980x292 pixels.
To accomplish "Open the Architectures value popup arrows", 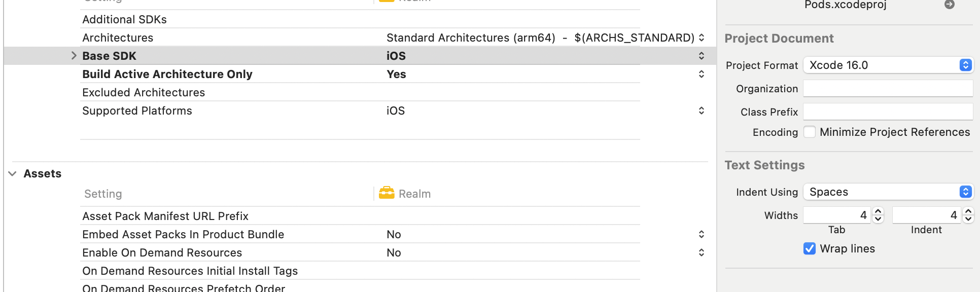I will 702,38.
